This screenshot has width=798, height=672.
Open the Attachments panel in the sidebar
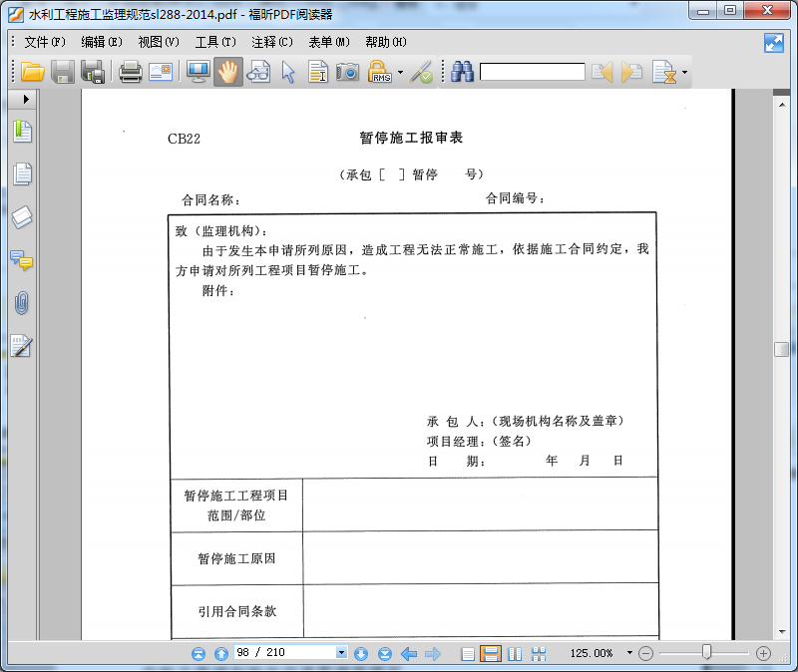click(21, 303)
